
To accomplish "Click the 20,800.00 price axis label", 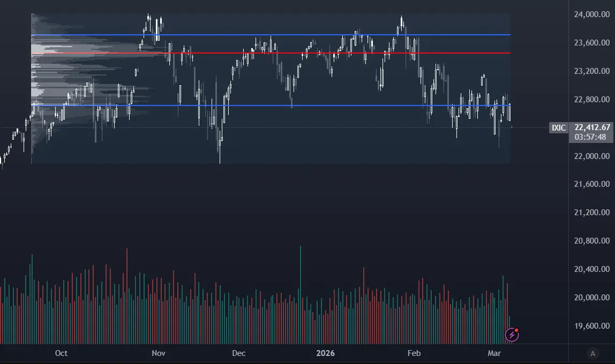I will [x=592, y=241].
